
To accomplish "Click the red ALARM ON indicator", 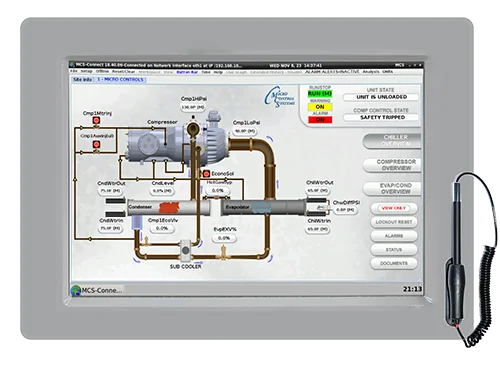I will [320, 120].
